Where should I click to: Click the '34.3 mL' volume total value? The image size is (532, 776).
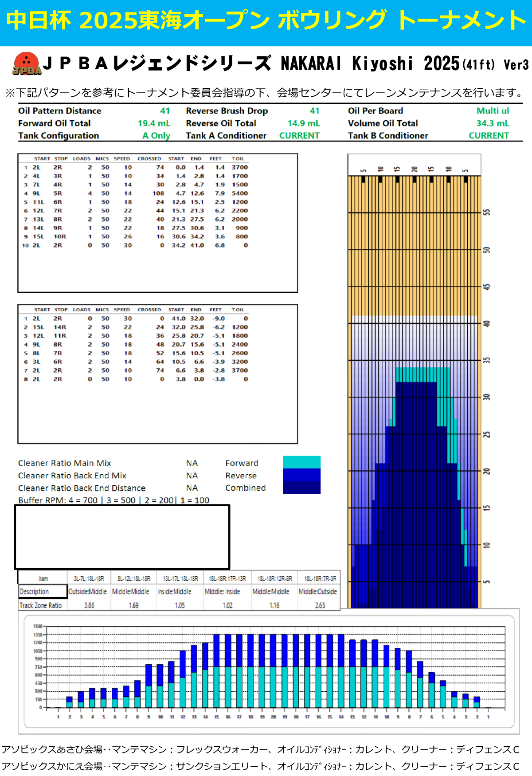pos(493,123)
